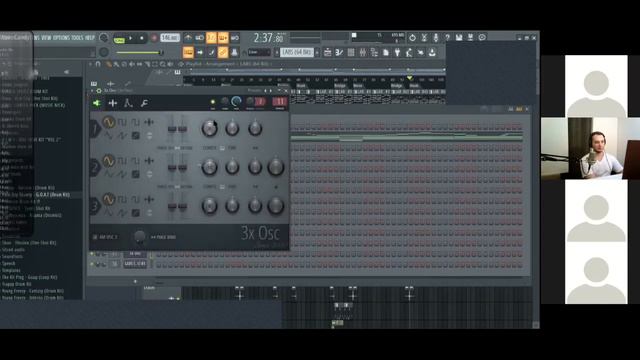Toggle loop recording button
Viewport: 640px width, 360px height.
pyautogui.click(x=235, y=38)
